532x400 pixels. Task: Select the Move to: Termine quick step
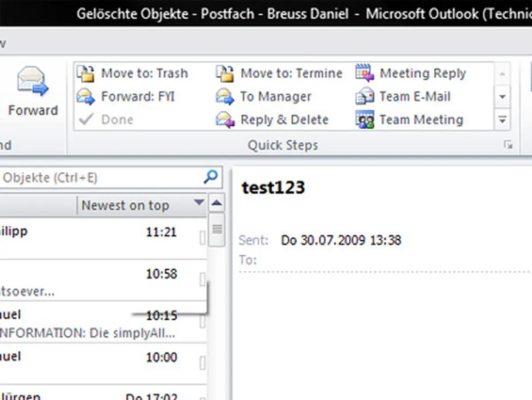(x=291, y=73)
